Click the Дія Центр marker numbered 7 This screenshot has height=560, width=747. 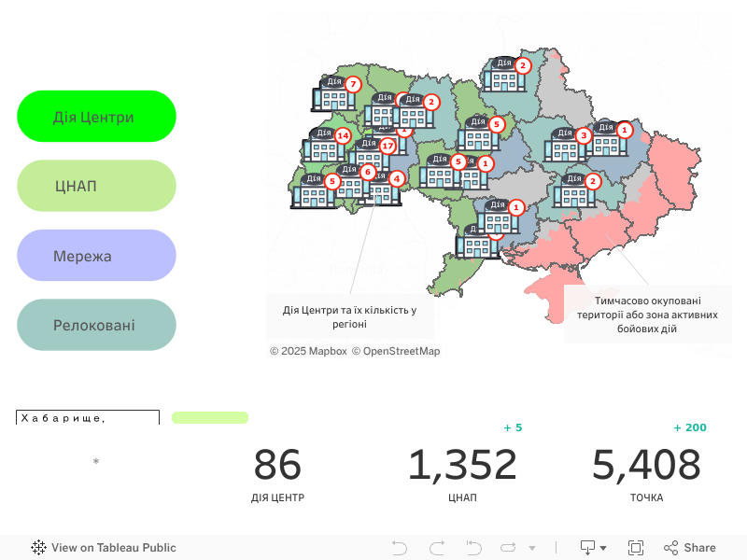[333, 94]
